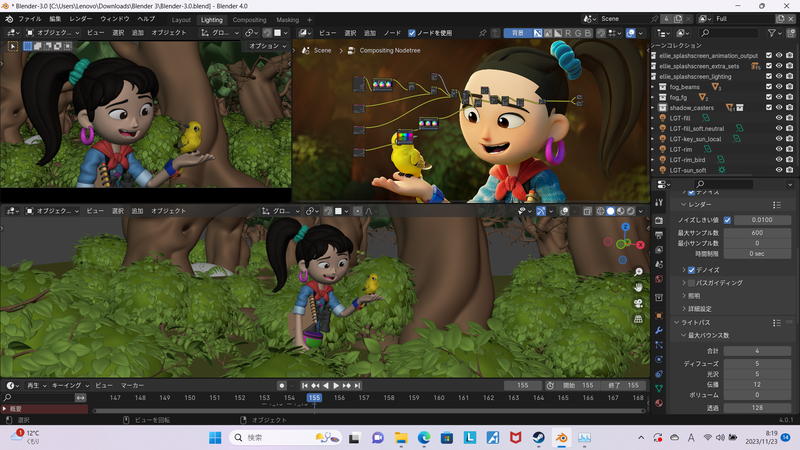800x450 pixels.
Task: Switch to the Compositing workspace tab
Action: 249,20
